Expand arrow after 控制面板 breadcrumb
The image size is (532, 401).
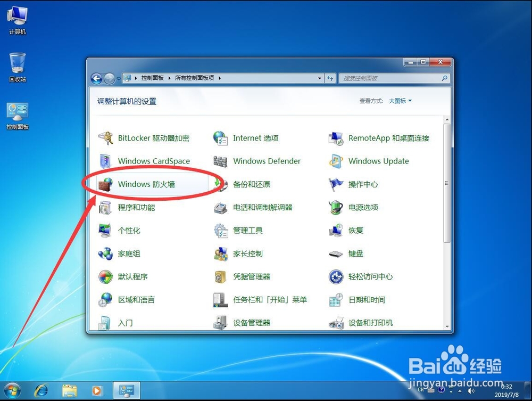169,78
